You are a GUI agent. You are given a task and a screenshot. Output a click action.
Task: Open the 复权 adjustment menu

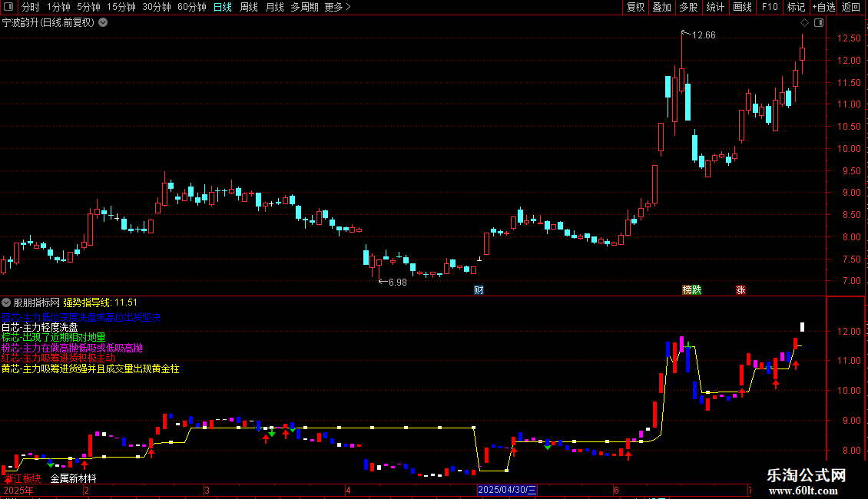(x=635, y=7)
